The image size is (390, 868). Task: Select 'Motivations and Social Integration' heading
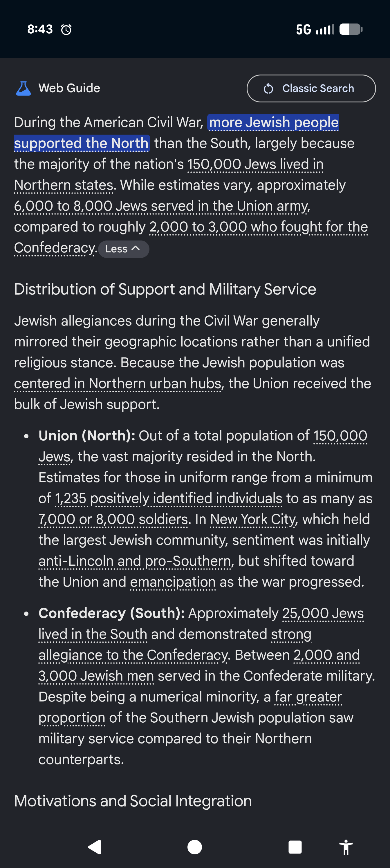[133, 801]
